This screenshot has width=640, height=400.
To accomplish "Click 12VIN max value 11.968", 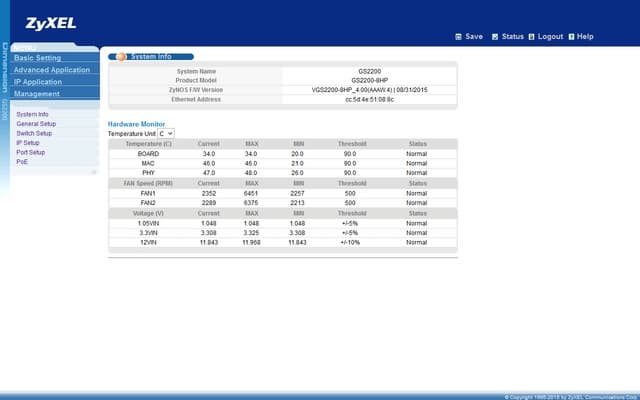I will coord(251,242).
